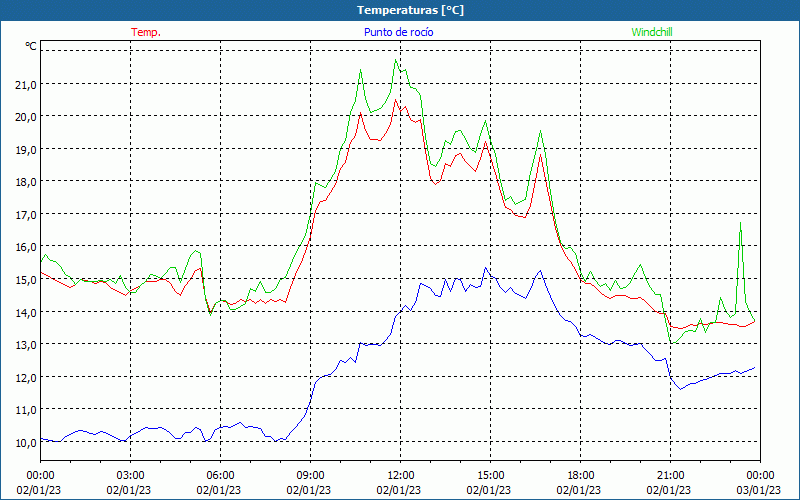Click the 12,0 y-axis value
Image resolution: width=800 pixels, height=500 pixels.
click(x=26, y=377)
